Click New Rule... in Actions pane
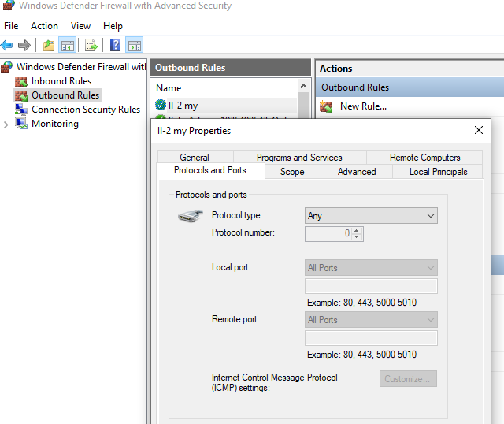The width and height of the screenshot is (504, 424). point(363,106)
